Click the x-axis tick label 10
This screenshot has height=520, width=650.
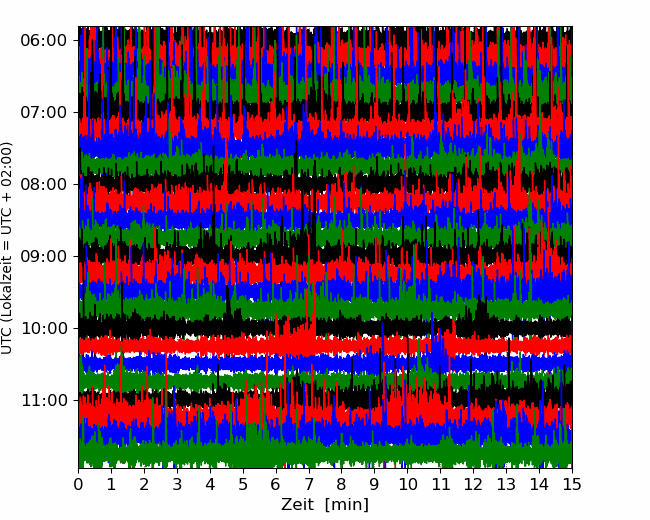point(407,484)
